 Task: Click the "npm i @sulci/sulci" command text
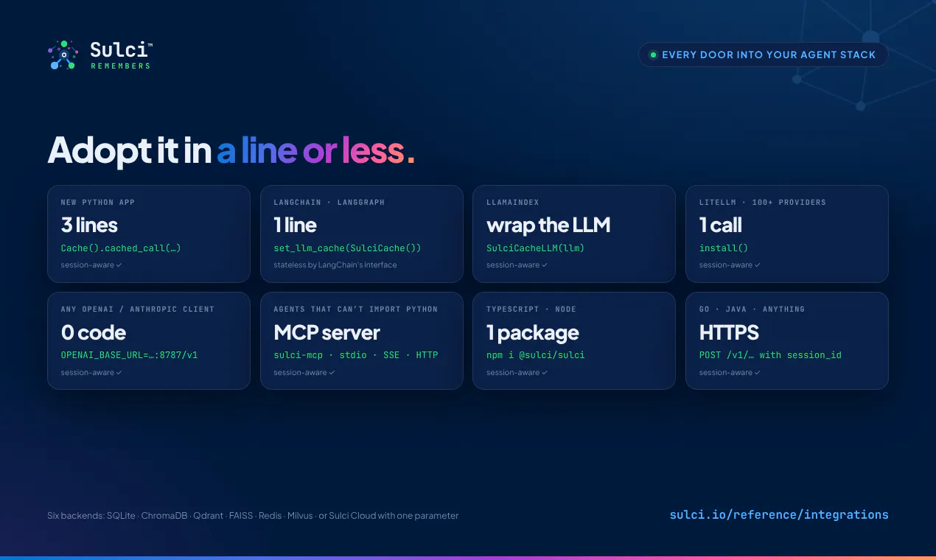coord(536,355)
